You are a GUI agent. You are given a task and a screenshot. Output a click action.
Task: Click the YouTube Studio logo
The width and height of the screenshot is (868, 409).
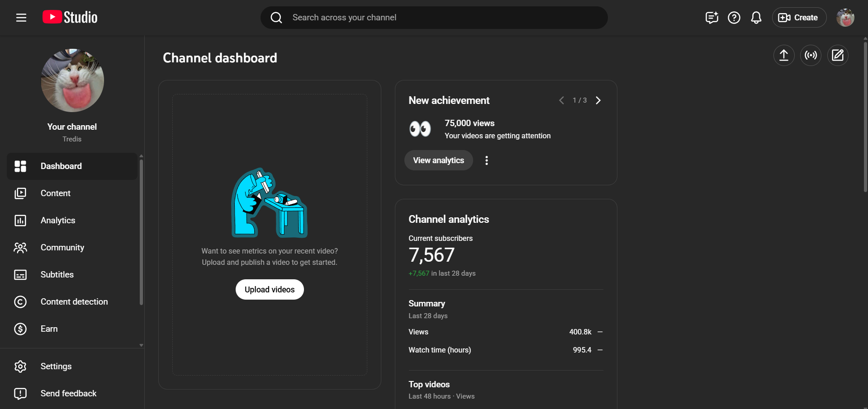coord(70,17)
